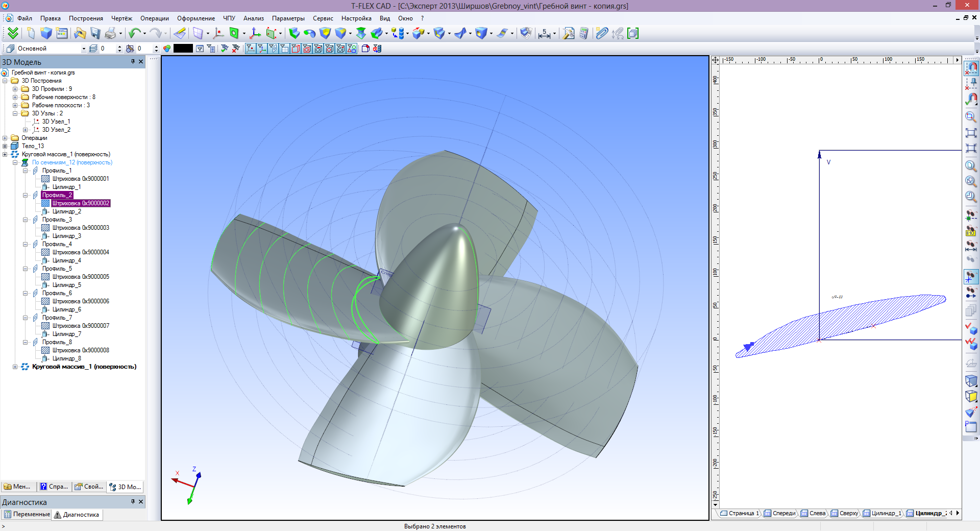Viewport: 980px width, 531px height.
Task: Select the Extrusion operation icon
Action: pyautogui.click(x=295, y=33)
